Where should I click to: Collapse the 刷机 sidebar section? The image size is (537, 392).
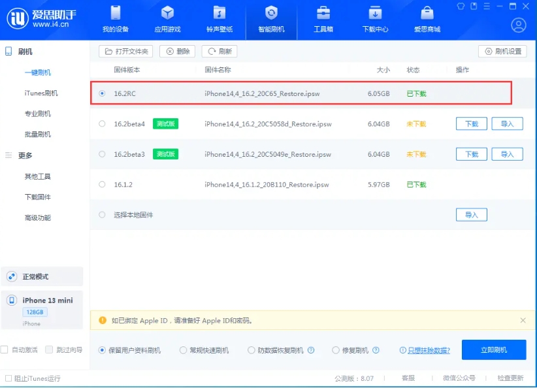pyautogui.click(x=25, y=52)
